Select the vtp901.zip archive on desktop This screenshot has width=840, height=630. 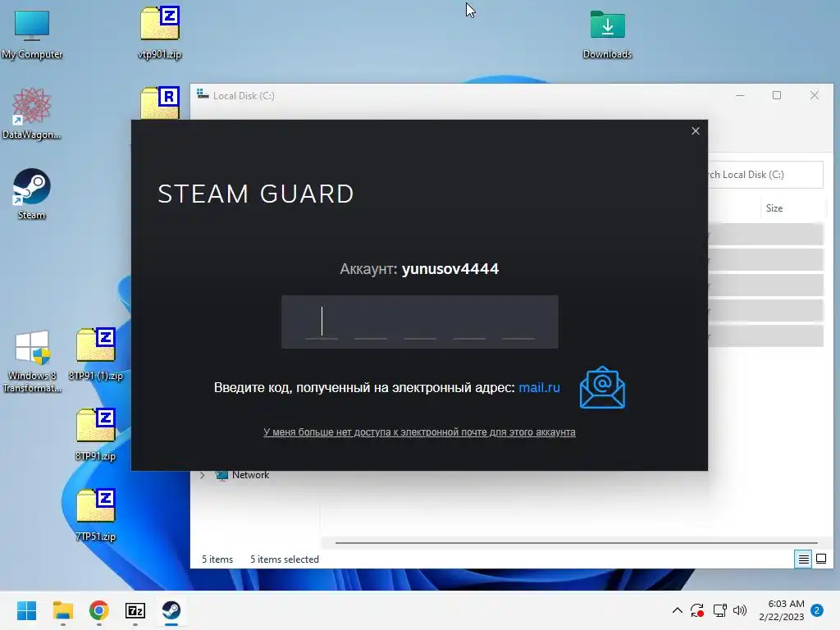[160, 33]
